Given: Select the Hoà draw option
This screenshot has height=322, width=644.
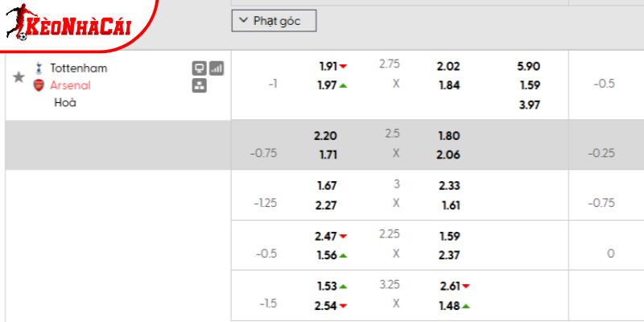Looking at the screenshot, I should pos(65,102).
